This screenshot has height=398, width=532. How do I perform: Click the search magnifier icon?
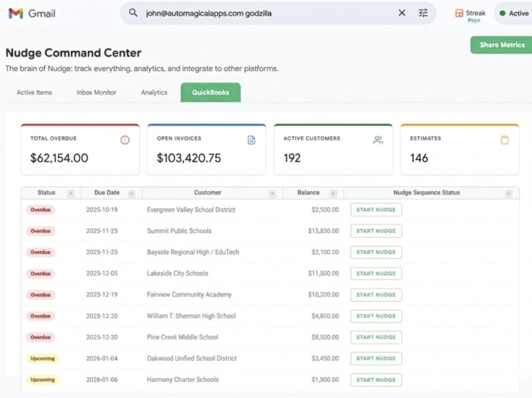point(134,13)
